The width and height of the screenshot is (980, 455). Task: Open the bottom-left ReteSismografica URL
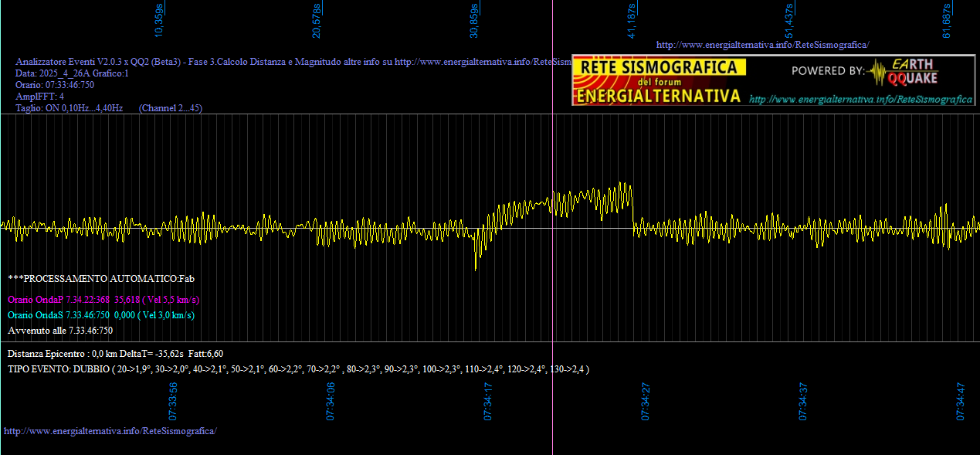coord(110,430)
